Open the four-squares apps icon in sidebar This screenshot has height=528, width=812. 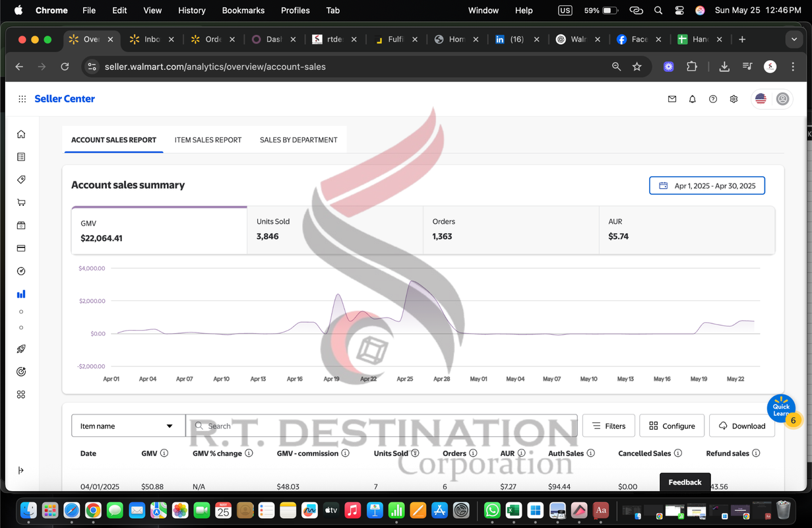(21, 394)
